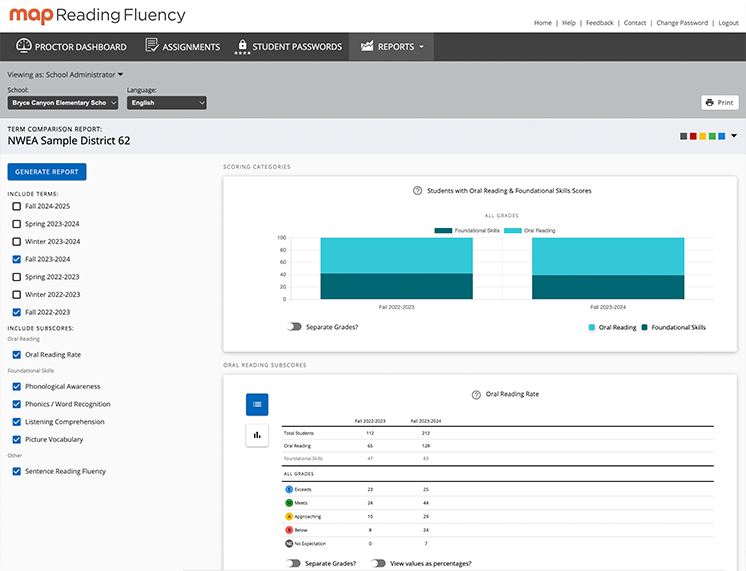Uncheck the Phonological Awareness subscore
Screen dimensions: 746x571
16,387
